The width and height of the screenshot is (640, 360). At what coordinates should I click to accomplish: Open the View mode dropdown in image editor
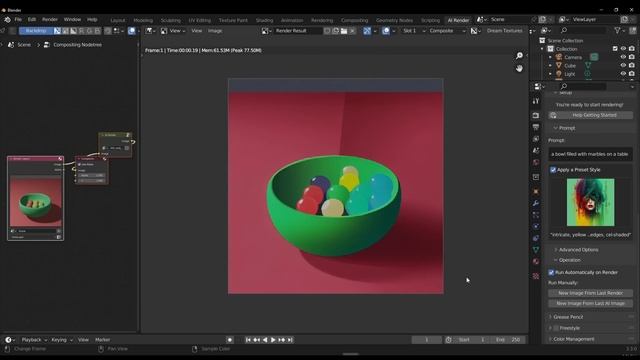coord(173,31)
